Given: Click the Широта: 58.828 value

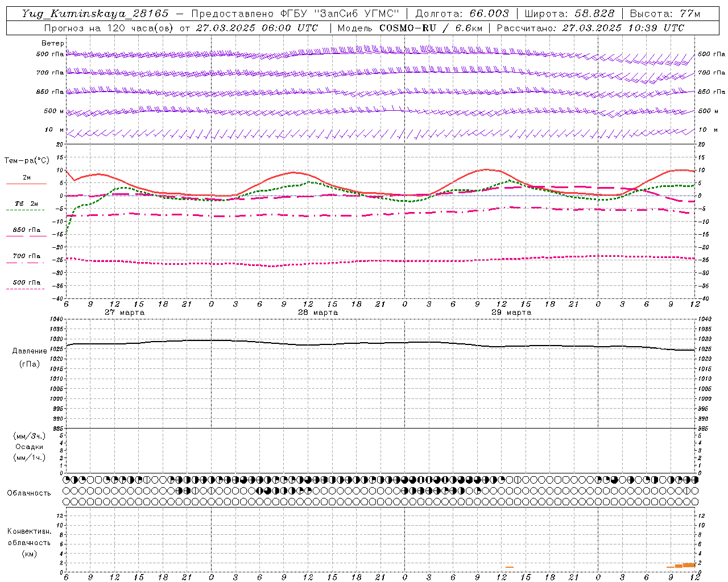Looking at the screenshot, I should coord(569,14).
